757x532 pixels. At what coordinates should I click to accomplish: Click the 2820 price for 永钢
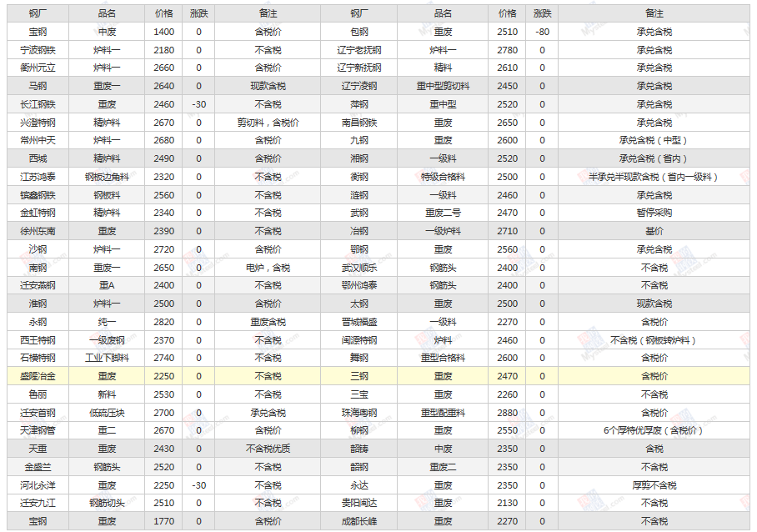click(x=164, y=322)
